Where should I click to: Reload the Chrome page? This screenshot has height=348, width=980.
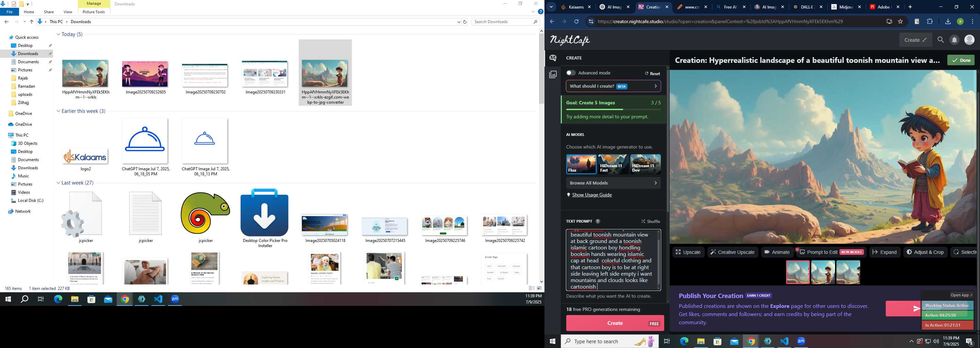tap(576, 22)
